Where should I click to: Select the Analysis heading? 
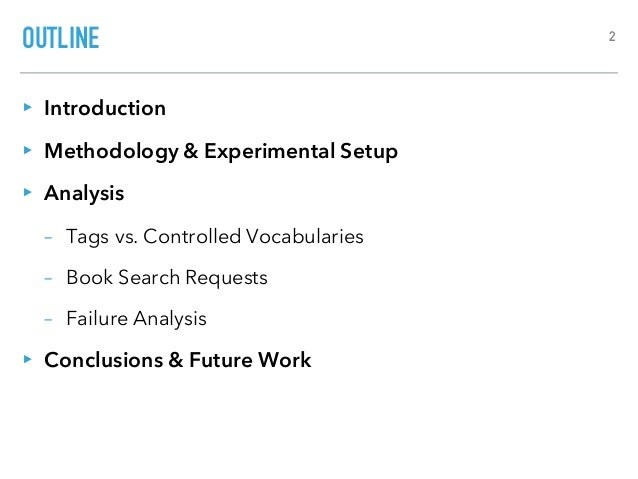[x=84, y=193]
